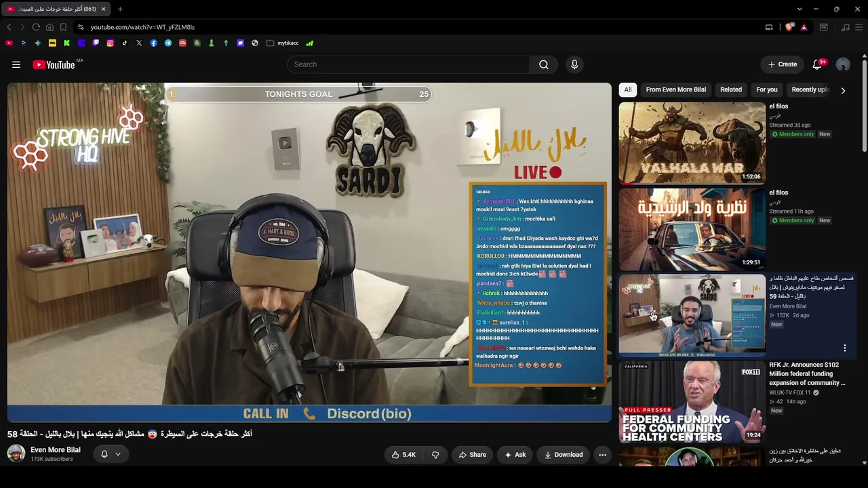Click the video player to pause
868x488 pixels.
(x=309, y=252)
